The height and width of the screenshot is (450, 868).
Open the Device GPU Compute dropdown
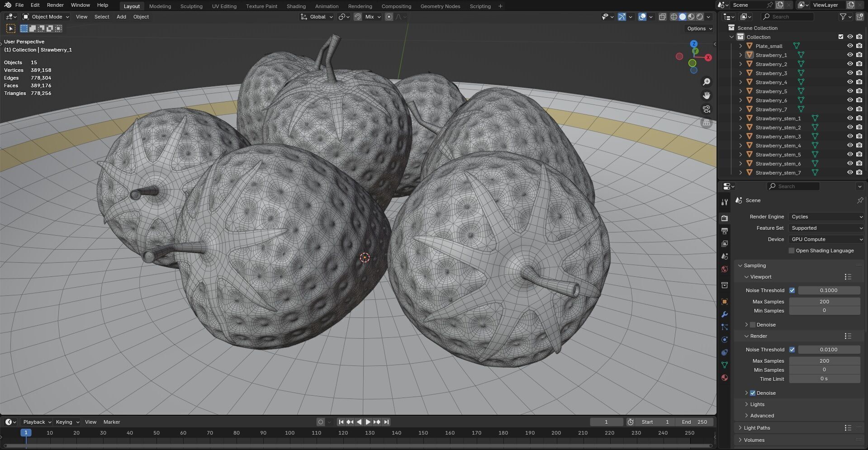point(826,239)
